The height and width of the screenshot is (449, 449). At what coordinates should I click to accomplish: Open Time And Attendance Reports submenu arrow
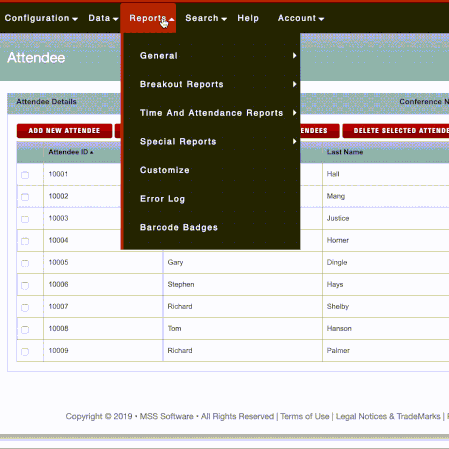[294, 113]
